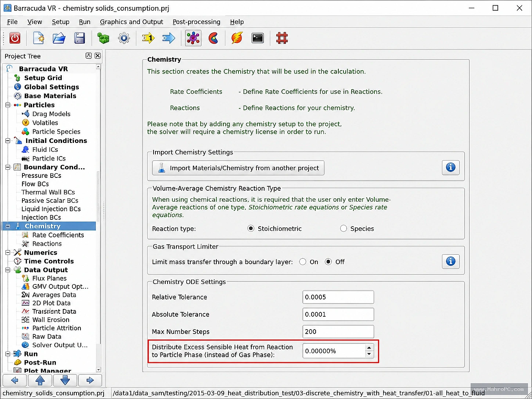This screenshot has width=532, height=399.
Task: Open Base Materials tree item
Action: (50, 96)
